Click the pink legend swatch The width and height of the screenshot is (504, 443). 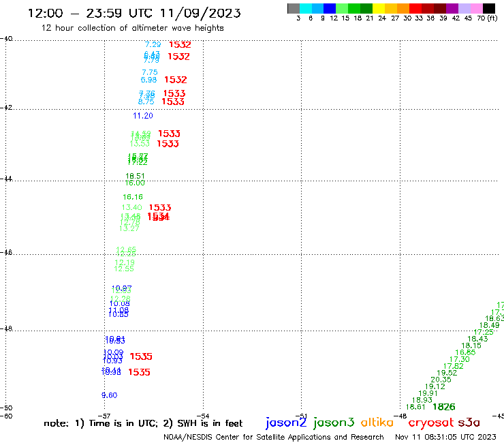coord(476,8)
